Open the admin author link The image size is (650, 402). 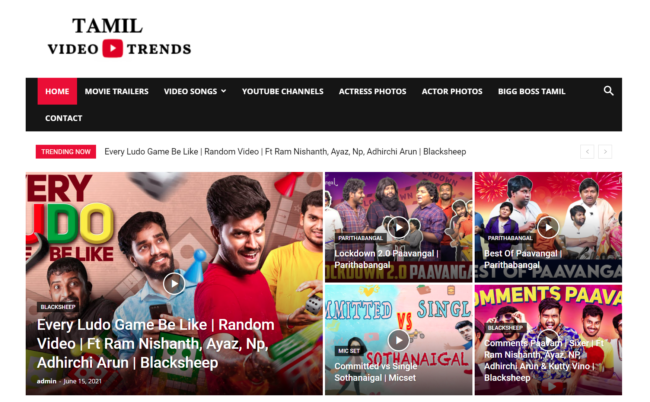click(46, 381)
